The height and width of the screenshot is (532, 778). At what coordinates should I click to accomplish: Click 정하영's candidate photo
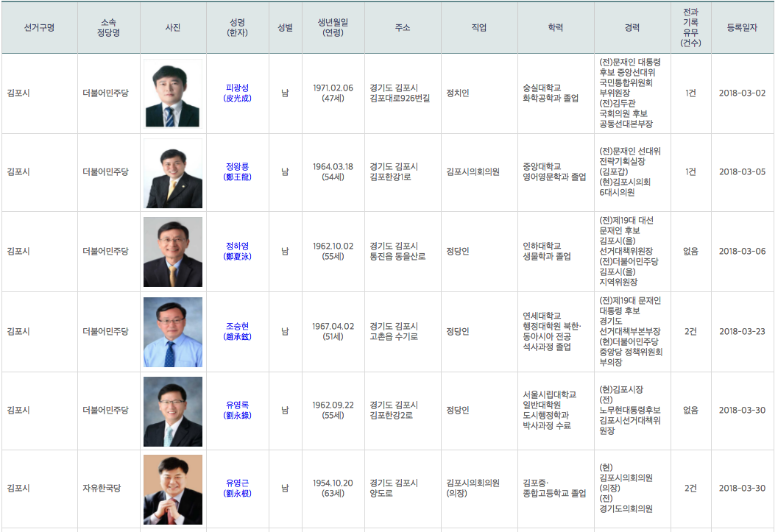(173, 252)
